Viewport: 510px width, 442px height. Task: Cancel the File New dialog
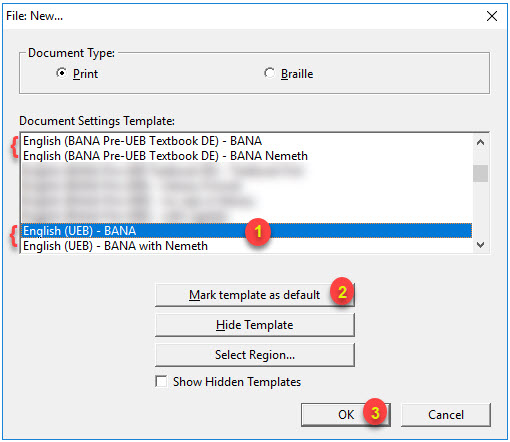[446, 415]
